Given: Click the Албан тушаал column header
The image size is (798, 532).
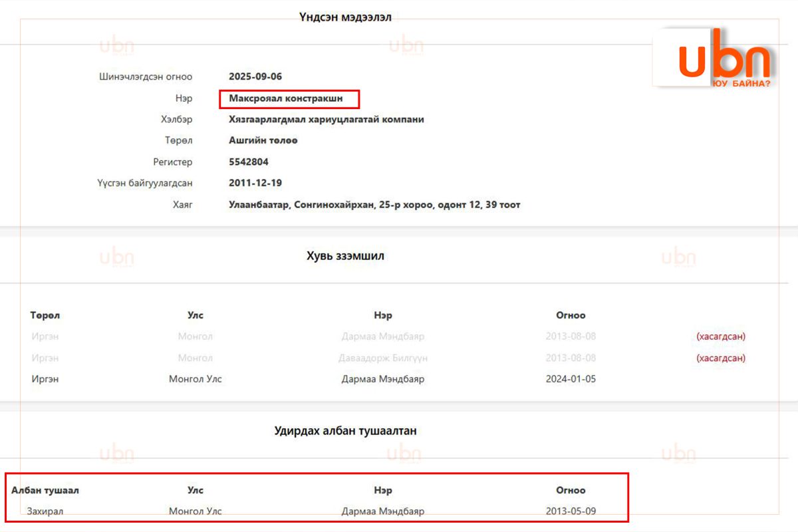Looking at the screenshot, I should pos(45,490).
